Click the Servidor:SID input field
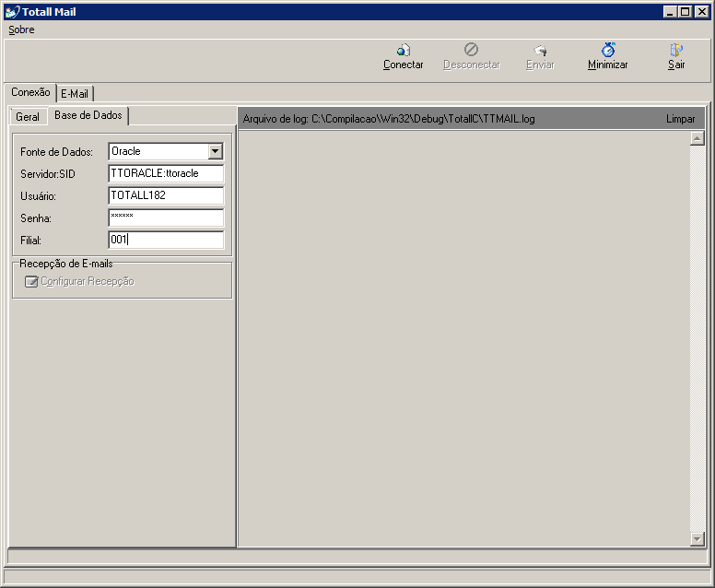 pyautogui.click(x=166, y=173)
